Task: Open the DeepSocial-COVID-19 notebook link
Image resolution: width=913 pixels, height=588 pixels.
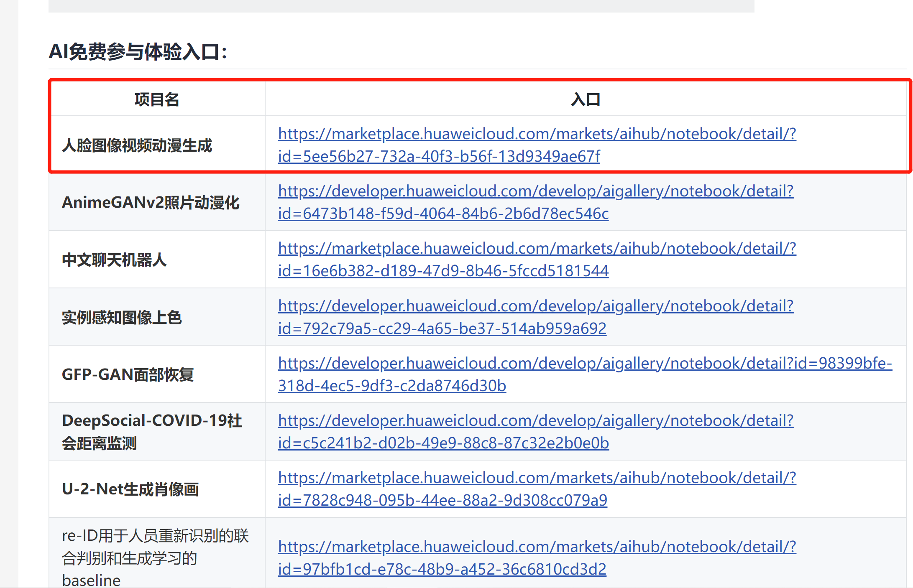Action: tap(535, 421)
